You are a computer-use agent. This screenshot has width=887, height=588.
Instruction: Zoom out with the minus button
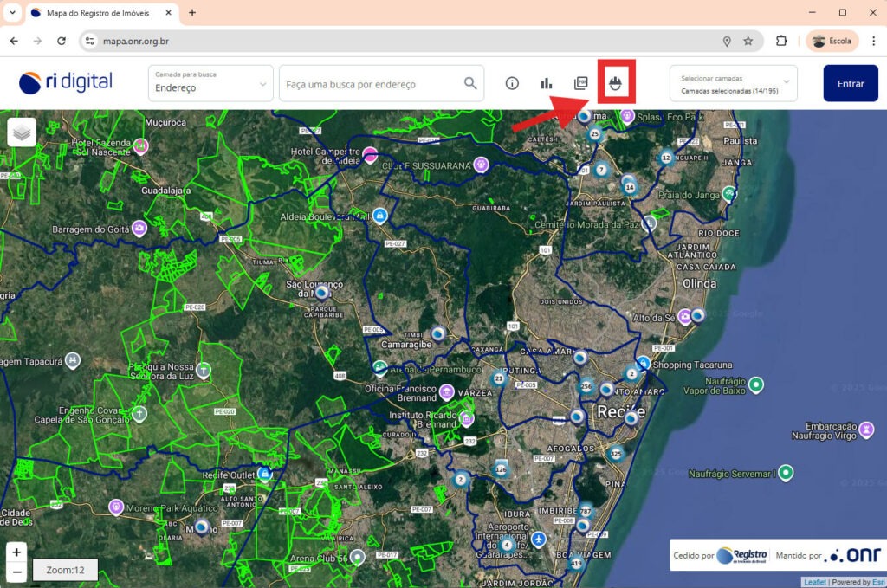pos(17,572)
